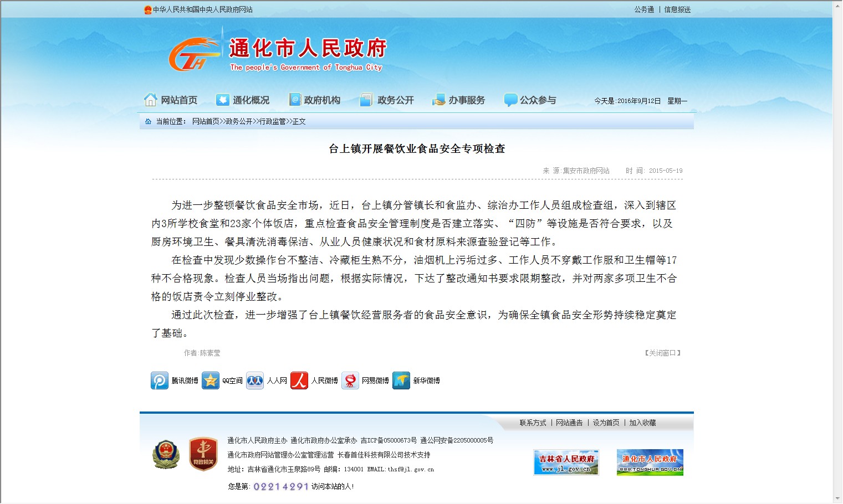Viewport: 843px width, 504px height.
Task: Click the vertical scrollbar down arrow
Action: [x=837, y=498]
